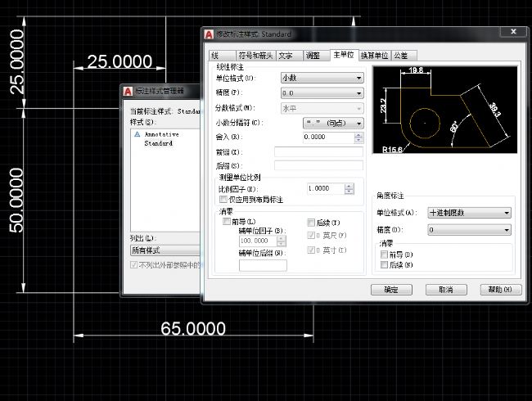Toggle 不列出外部参照中的样式 checkbox

point(134,264)
